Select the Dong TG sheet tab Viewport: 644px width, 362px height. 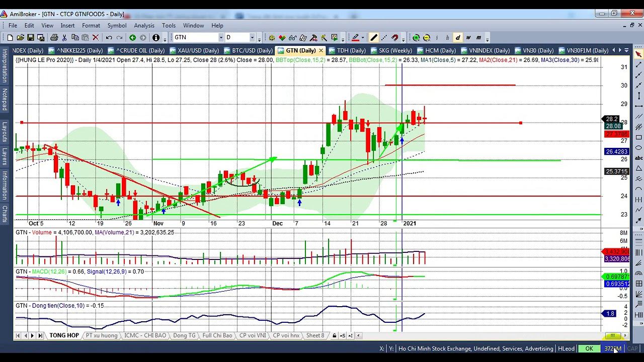[x=184, y=335]
